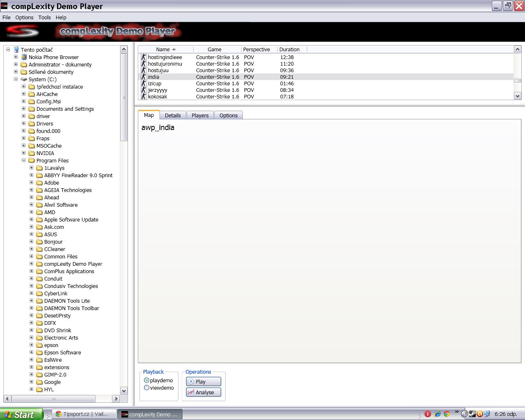Screen dimensions: 525x420
Task: Switch to the Options tab
Action: [x=228, y=115]
